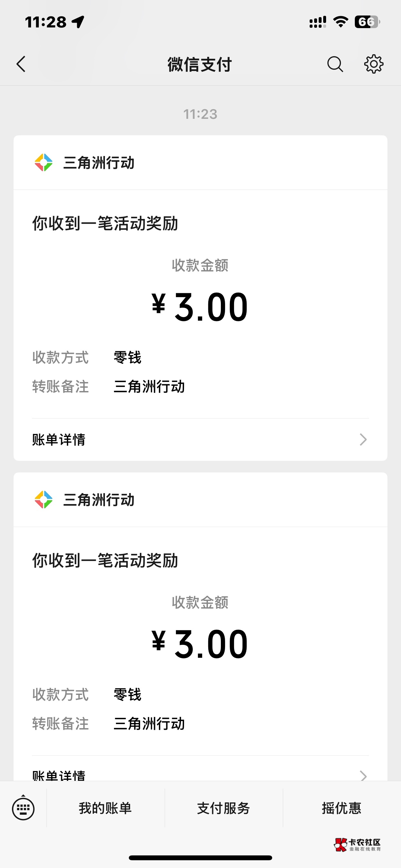Image resolution: width=401 pixels, height=868 pixels.
Task: Tap the home indicator bar
Action: click(200, 858)
